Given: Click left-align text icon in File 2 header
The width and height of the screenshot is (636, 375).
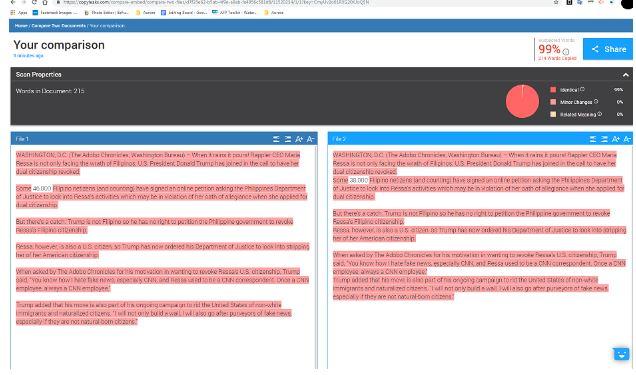Looking at the screenshot, I should click(x=593, y=139).
